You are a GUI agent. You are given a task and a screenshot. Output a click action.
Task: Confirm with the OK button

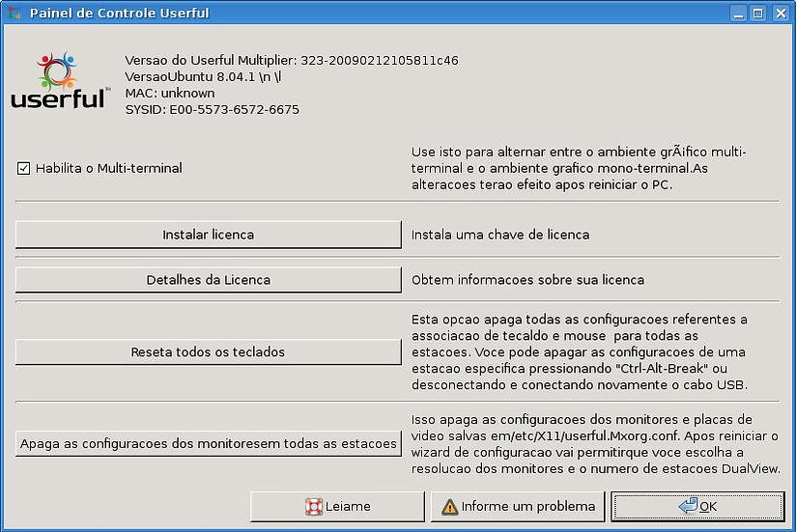pyautogui.click(x=698, y=506)
